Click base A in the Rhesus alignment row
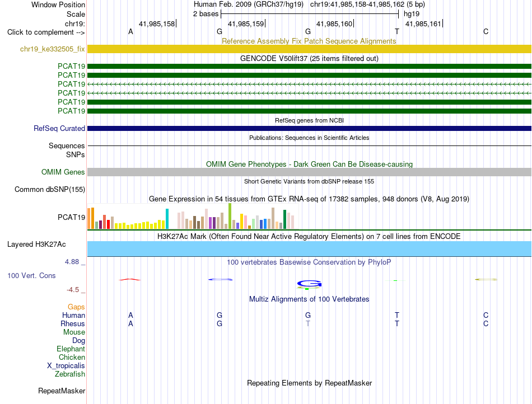Viewport: 532px width, 404px height. pos(130,323)
